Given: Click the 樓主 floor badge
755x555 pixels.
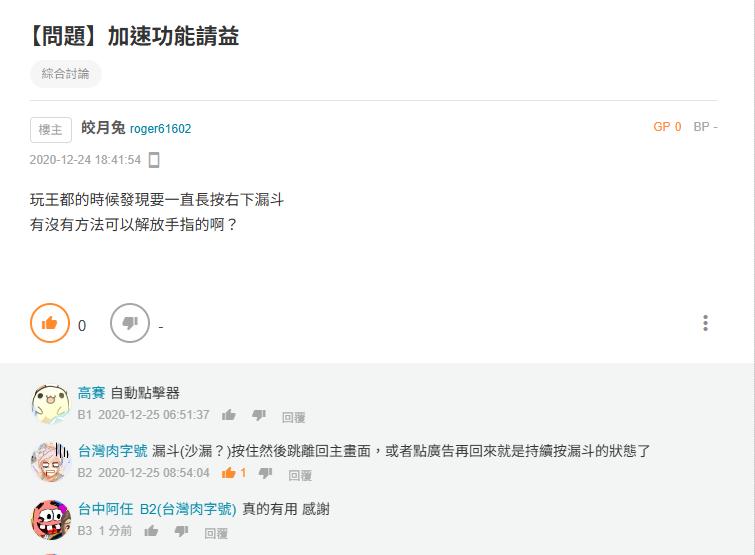Looking at the screenshot, I should click(x=51, y=130).
